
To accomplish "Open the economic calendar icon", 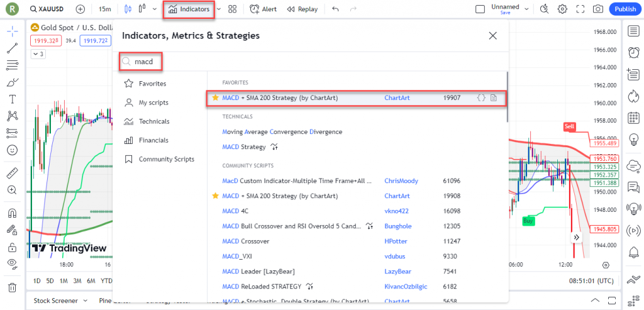I will pyautogui.click(x=634, y=118).
